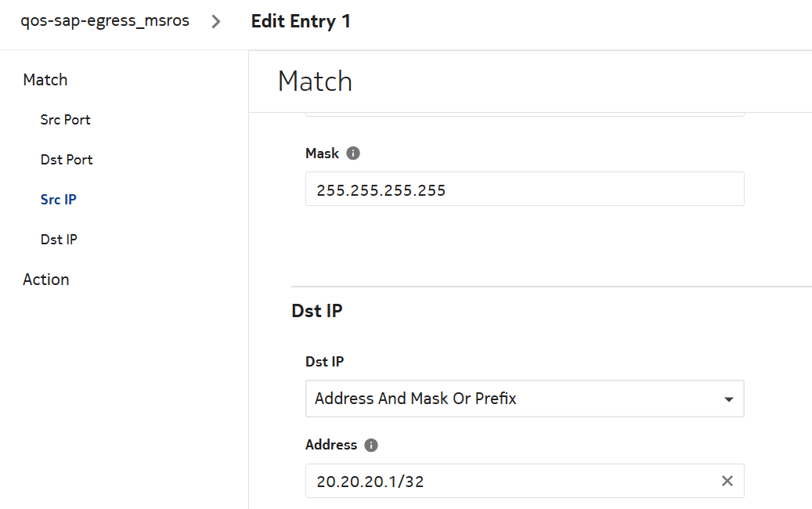Click the Address field label text
Image resolution: width=812 pixels, height=509 pixels.
coord(331,445)
